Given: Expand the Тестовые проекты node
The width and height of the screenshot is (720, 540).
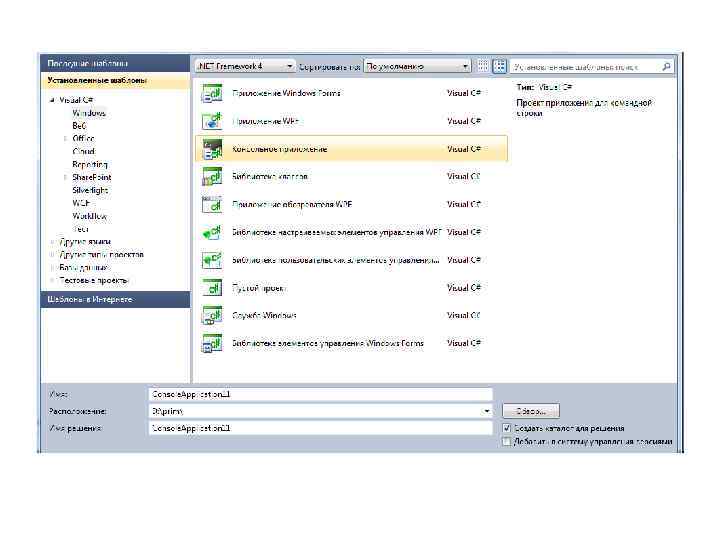Looking at the screenshot, I should tap(52, 280).
